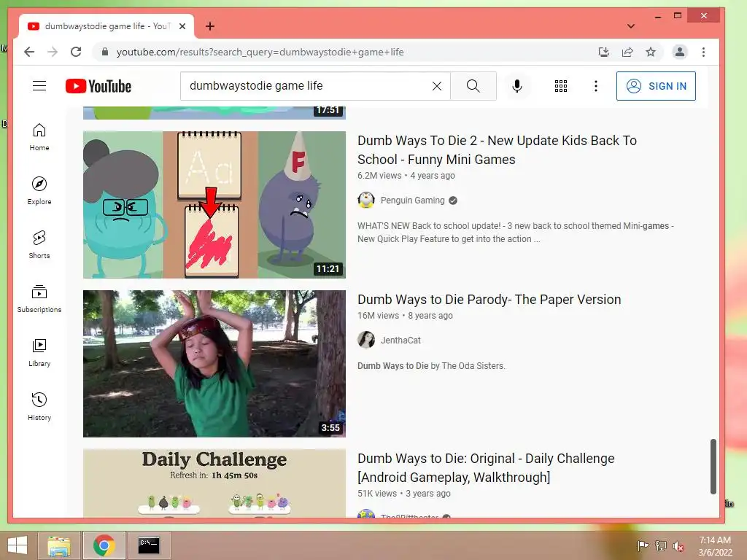
Task: Click the install app icon in address bar
Action: point(603,52)
